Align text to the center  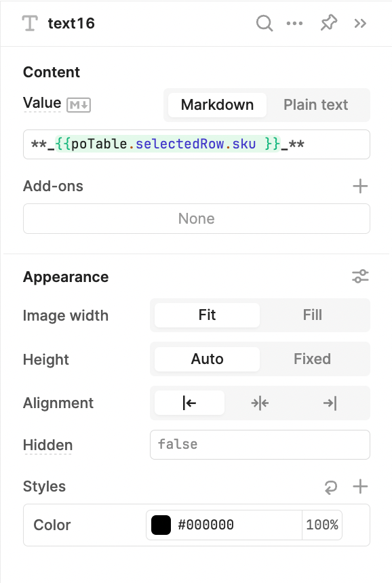[260, 403]
